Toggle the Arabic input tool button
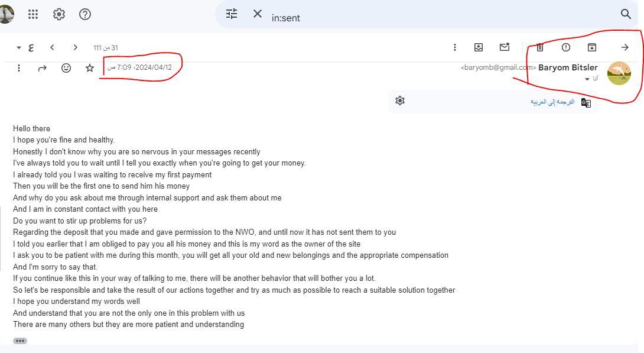The image size is (644, 353). click(31, 47)
